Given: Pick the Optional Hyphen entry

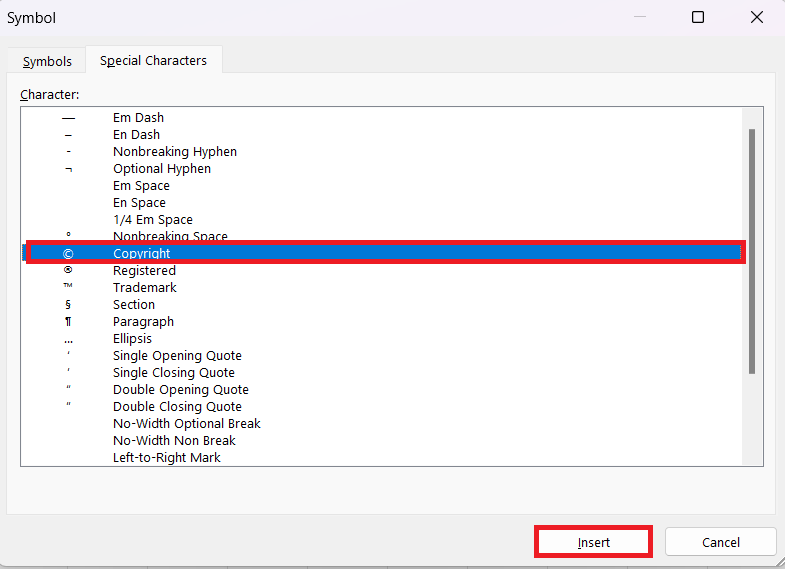Looking at the screenshot, I should (382, 169).
